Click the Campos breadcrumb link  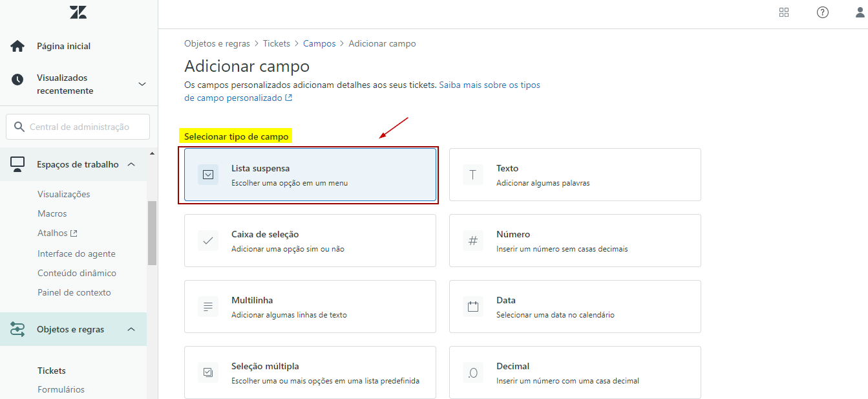pyautogui.click(x=319, y=43)
